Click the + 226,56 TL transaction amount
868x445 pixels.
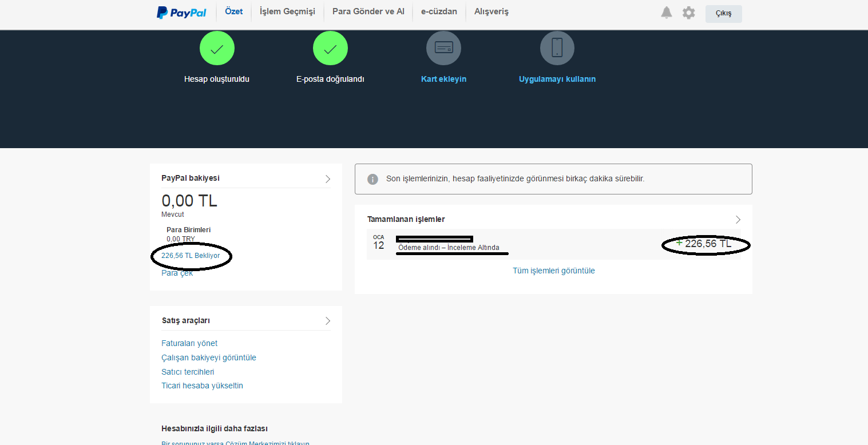tap(704, 244)
